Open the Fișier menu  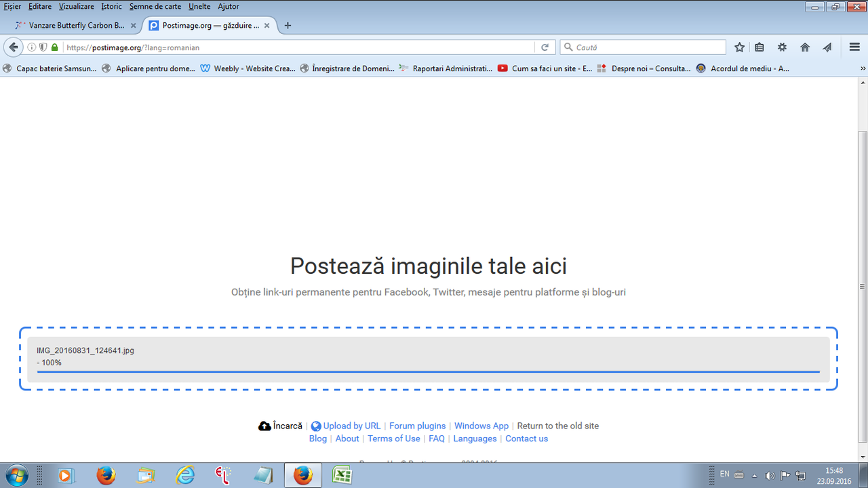click(12, 6)
